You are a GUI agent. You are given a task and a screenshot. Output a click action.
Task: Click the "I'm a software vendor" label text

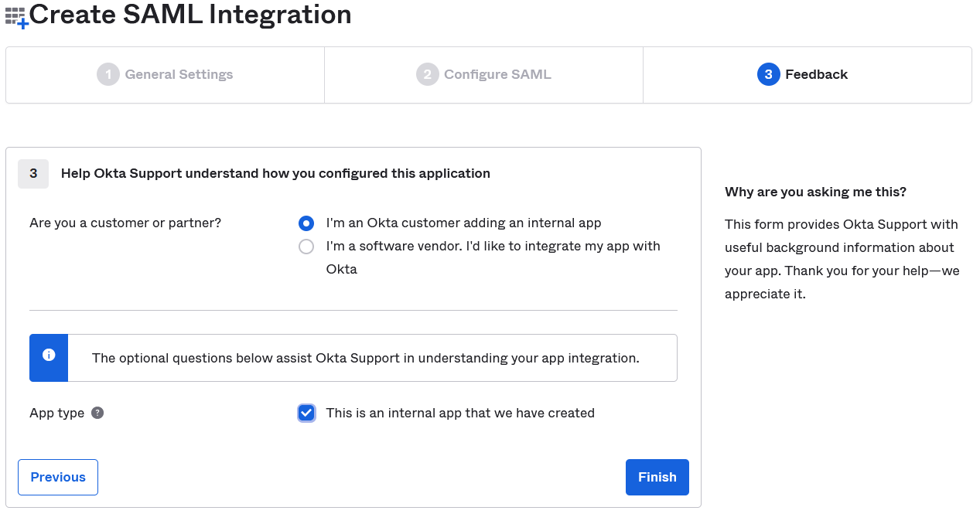493,247
